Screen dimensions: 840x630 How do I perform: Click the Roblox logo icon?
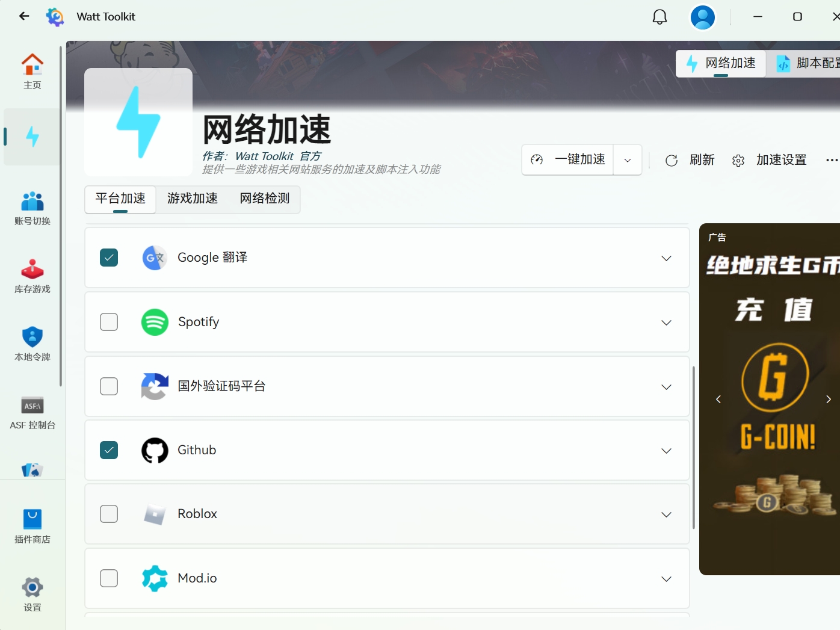[x=155, y=514]
